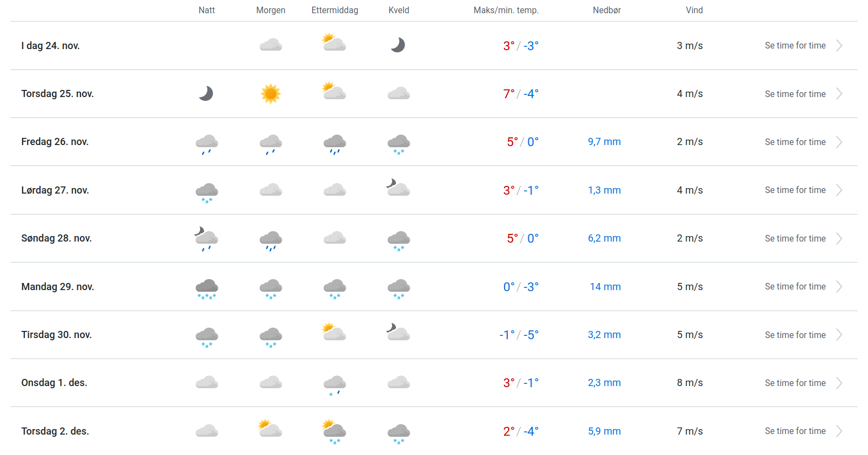Viewport: 868px width, 455px height.
Task: Open 'Se time for time' for Lørdag 27. nov.
Action: click(x=795, y=190)
